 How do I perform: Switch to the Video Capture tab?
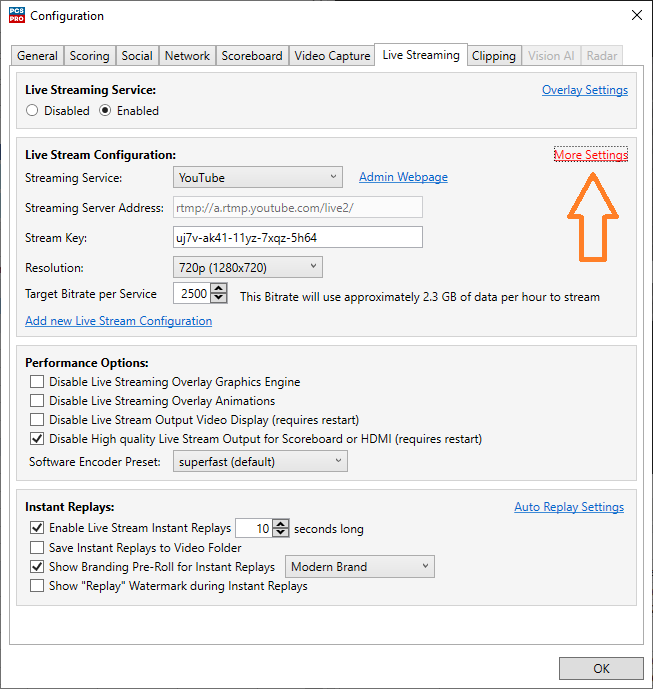pyautogui.click(x=331, y=56)
